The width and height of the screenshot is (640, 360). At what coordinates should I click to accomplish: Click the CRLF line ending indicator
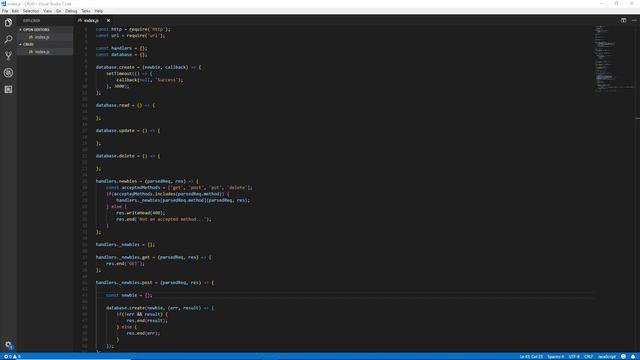tap(588, 357)
